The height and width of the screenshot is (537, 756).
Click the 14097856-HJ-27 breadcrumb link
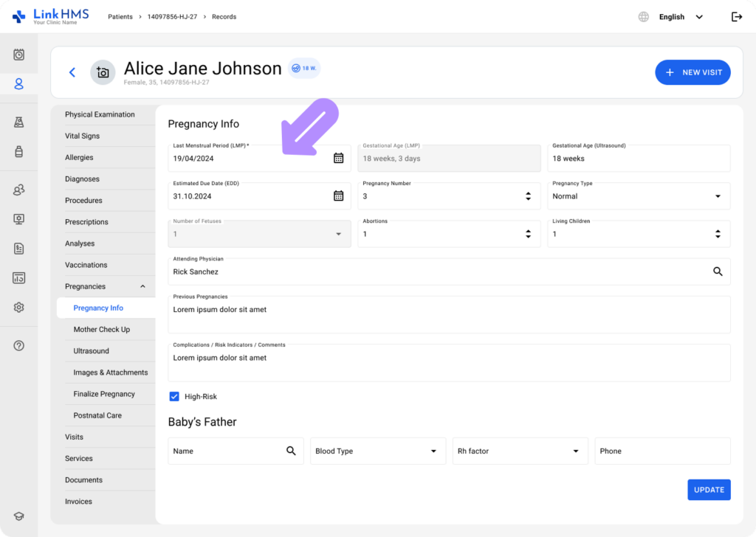point(172,17)
